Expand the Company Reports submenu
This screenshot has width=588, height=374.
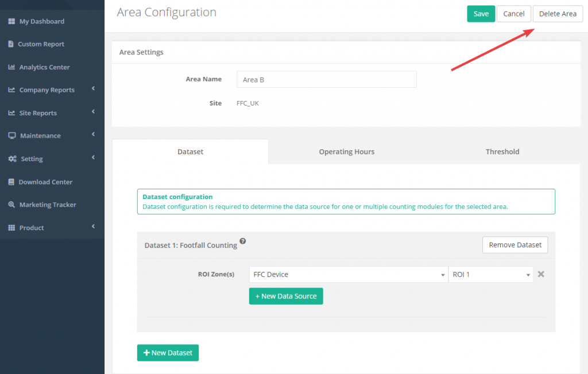point(93,89)
